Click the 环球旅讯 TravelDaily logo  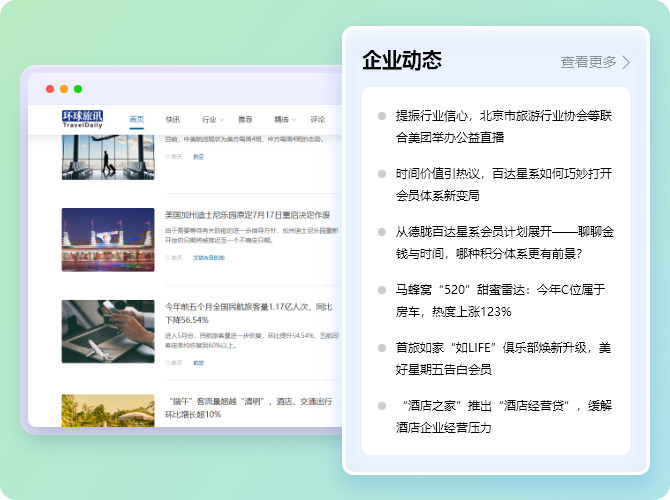[82, 119]
